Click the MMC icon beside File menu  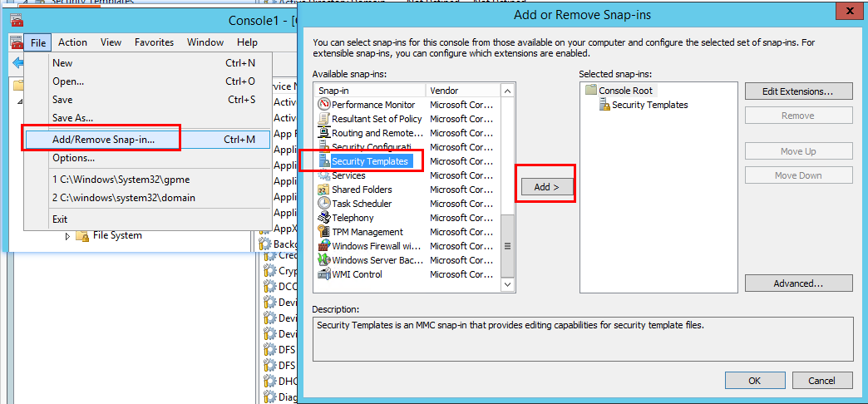16,42
